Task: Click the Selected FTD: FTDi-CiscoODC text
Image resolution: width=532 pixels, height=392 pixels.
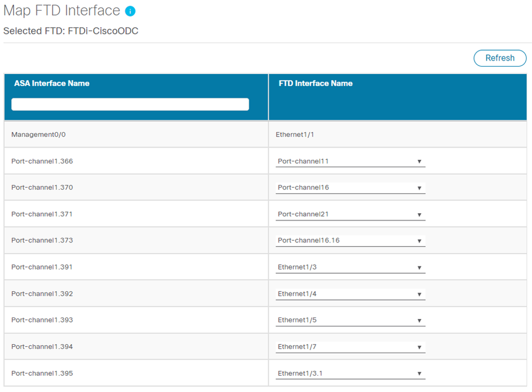Action: pyautogui.click(x=71, y=31)
